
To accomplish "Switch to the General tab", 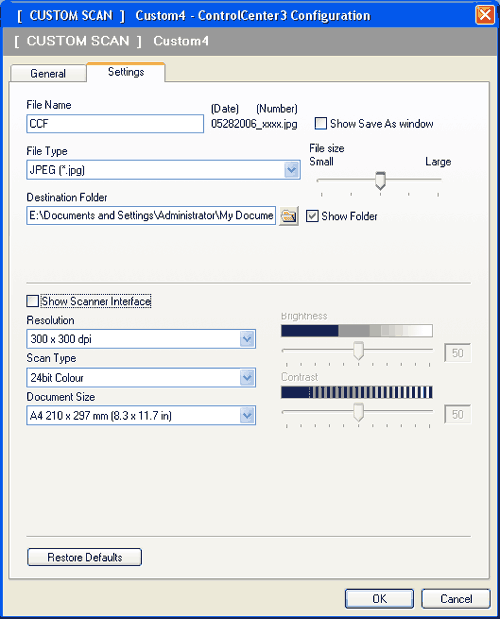I will click(x=48, y=73).
